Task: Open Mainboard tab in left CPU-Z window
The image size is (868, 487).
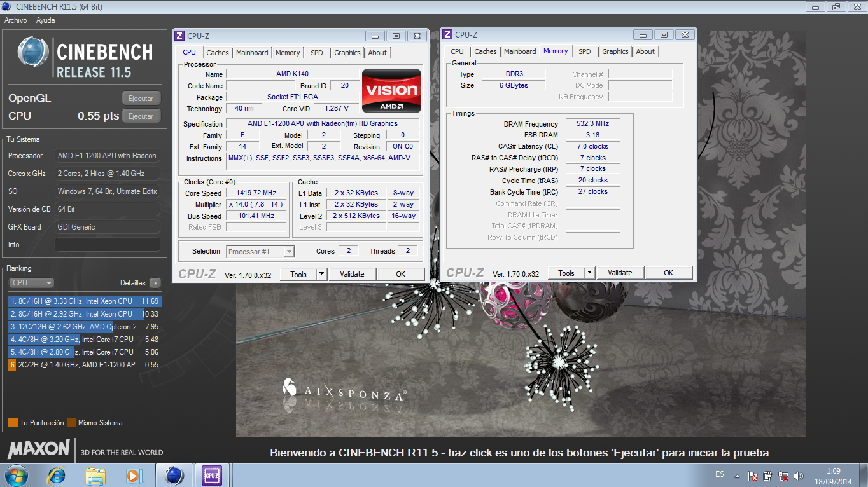Action: tap(252, 53)
